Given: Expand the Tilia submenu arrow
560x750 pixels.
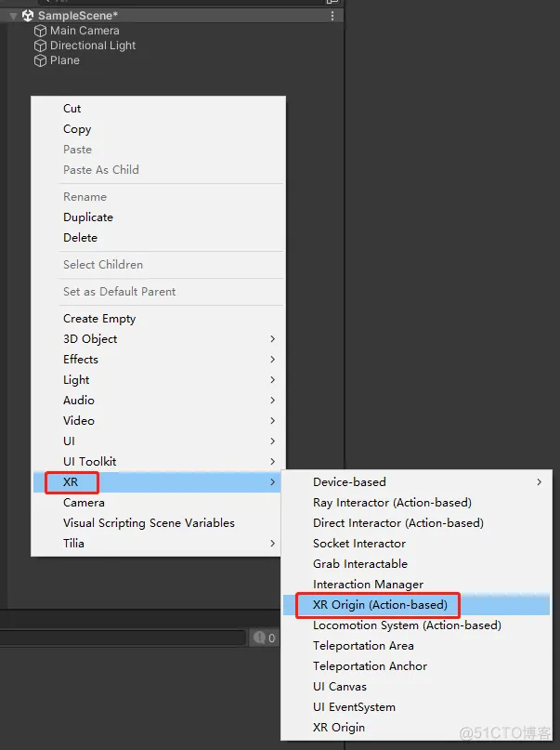Looking at the screenshot, I should click(272, 544).
